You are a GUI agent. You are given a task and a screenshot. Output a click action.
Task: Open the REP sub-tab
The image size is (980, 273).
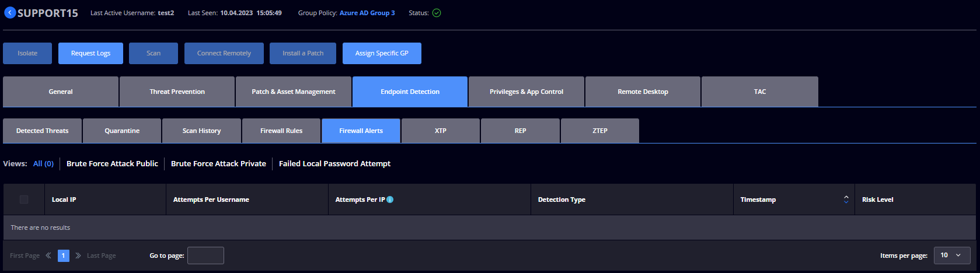520,131
